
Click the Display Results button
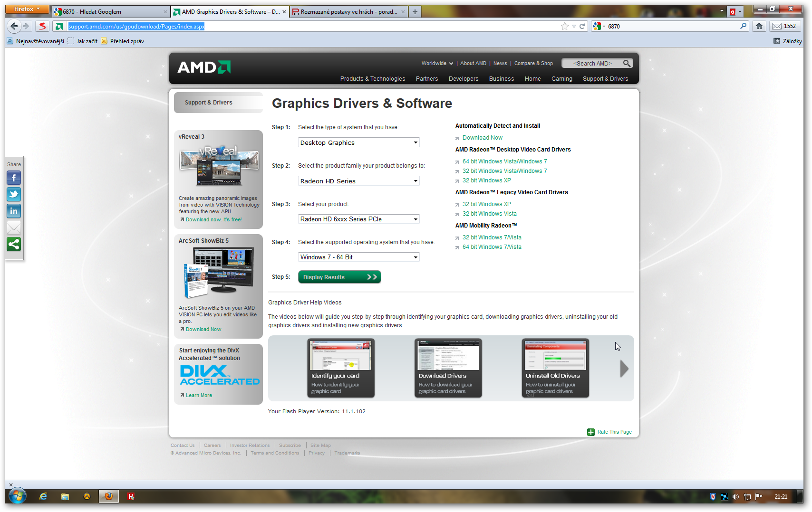339,277
